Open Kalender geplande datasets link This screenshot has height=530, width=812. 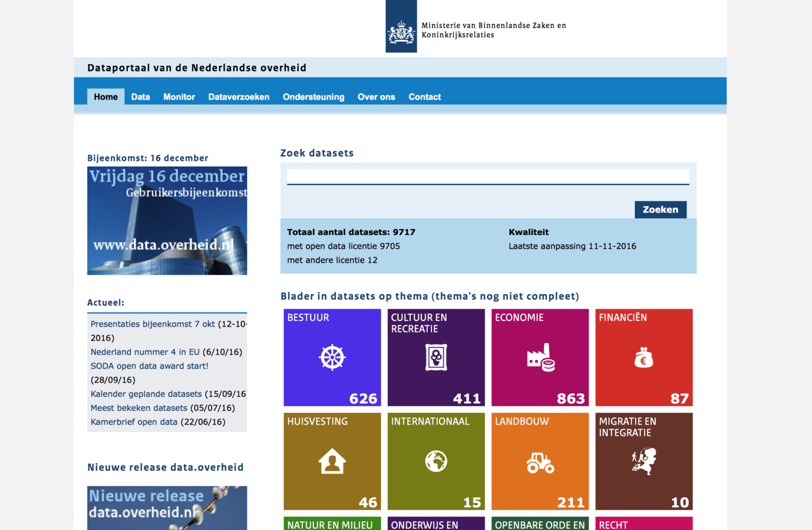coord(146,394)
